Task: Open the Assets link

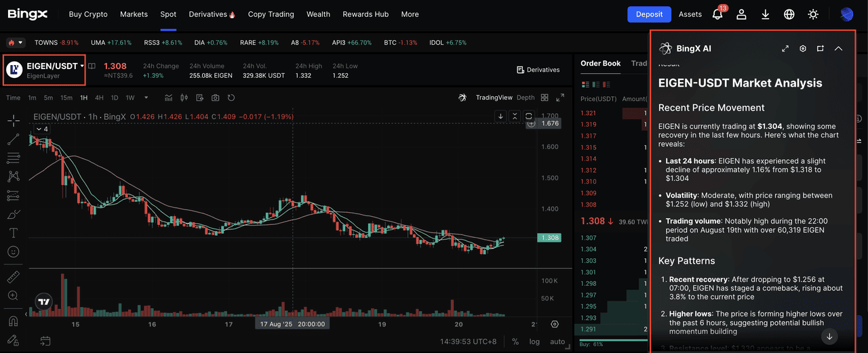Action: (690, 14)
